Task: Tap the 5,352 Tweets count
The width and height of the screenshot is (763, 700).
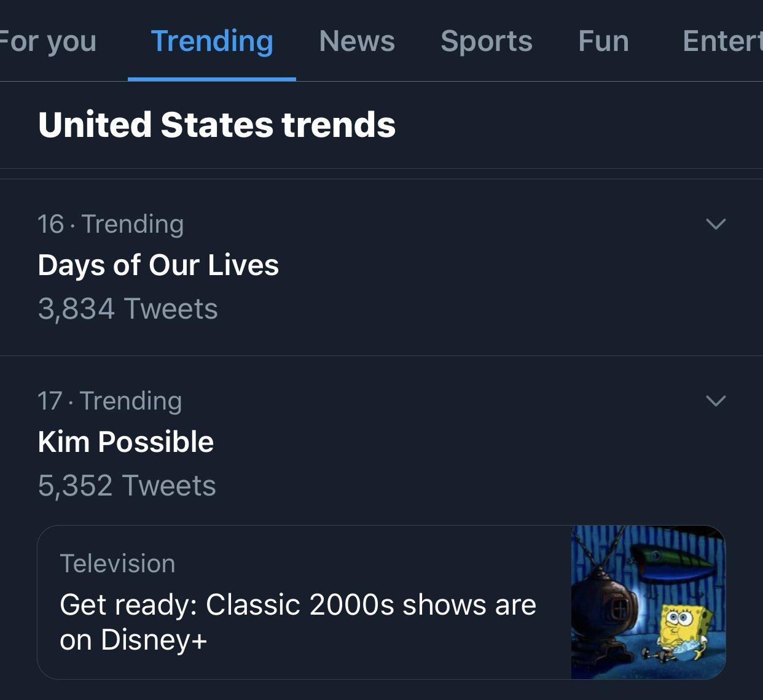Action: point(127,486)
